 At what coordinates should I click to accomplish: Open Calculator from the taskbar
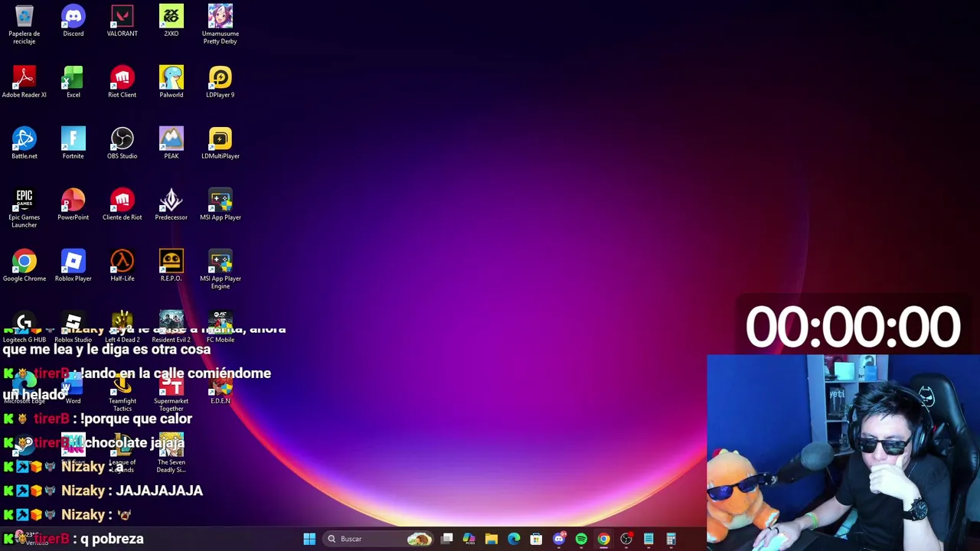(671, 539)
